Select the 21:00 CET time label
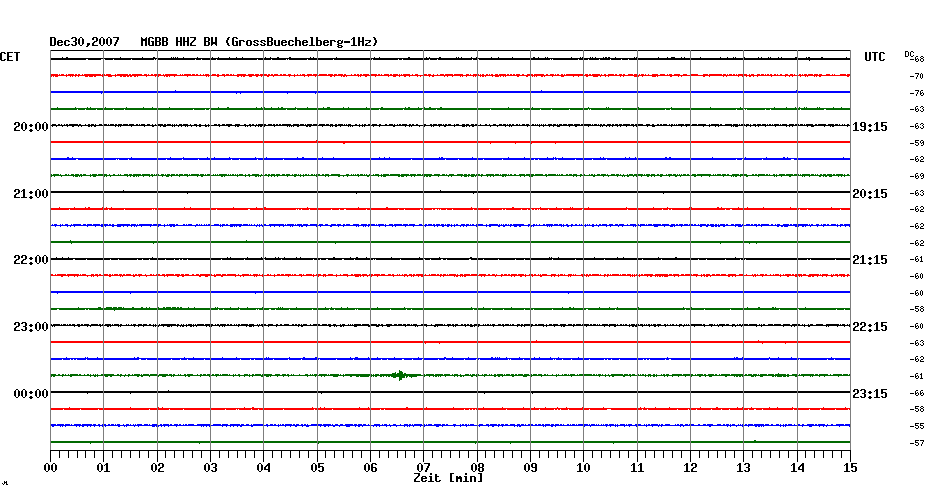930x494 pixels. [x=31, y=194]
